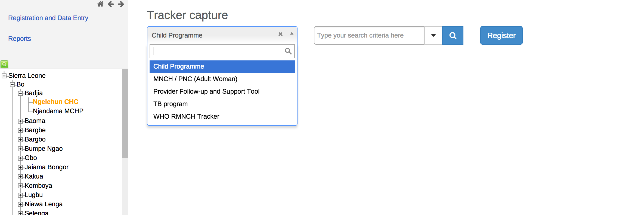
Task: Collapse the program dropdown arrow
Action: point(292,34)
